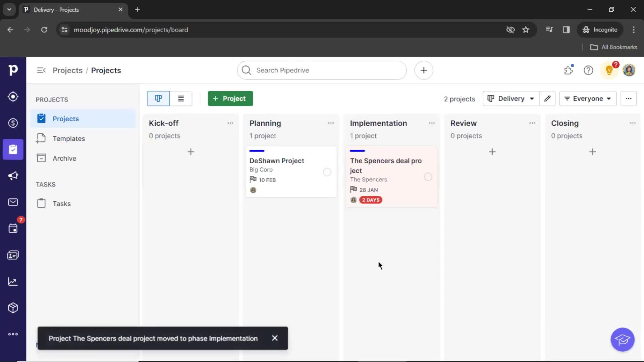
Task: Select the Reports icon in sidebar
Action: tap(13, 282)
